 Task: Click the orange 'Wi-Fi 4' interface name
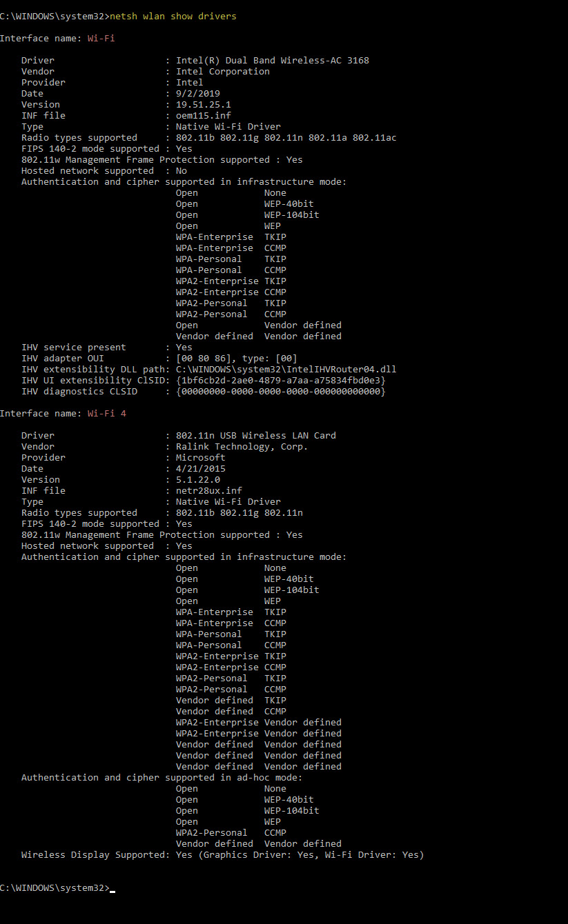coord(107,413)
